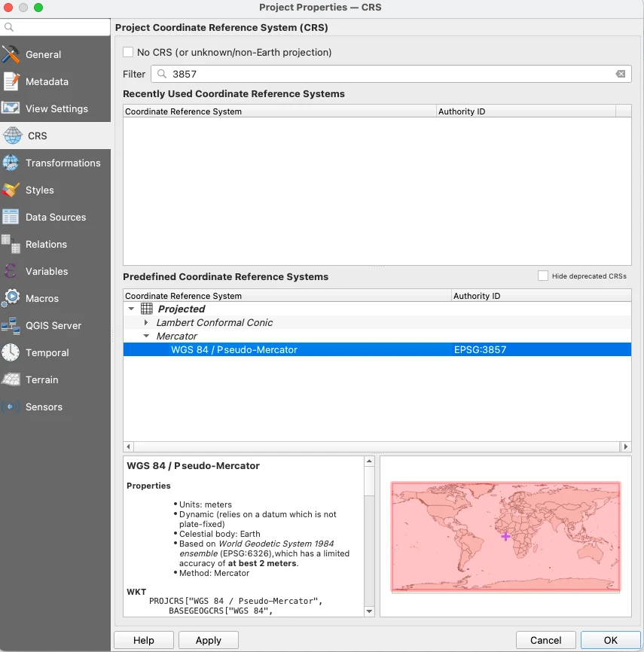The image size is (644, 652).
Task: Click the Macros gear icon
Action: pyautogui.click(x=11, y=297)
